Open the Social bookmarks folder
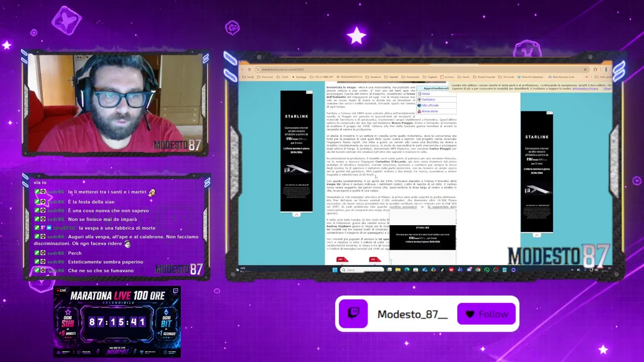This screenshot has height=362, width=644. (x=248, y=77)
